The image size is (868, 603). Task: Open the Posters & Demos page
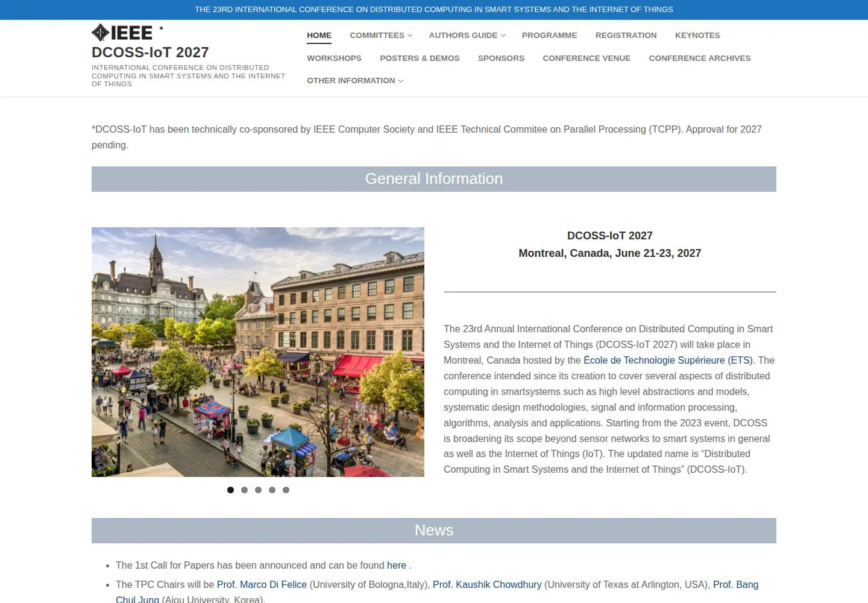pos(420,58)
